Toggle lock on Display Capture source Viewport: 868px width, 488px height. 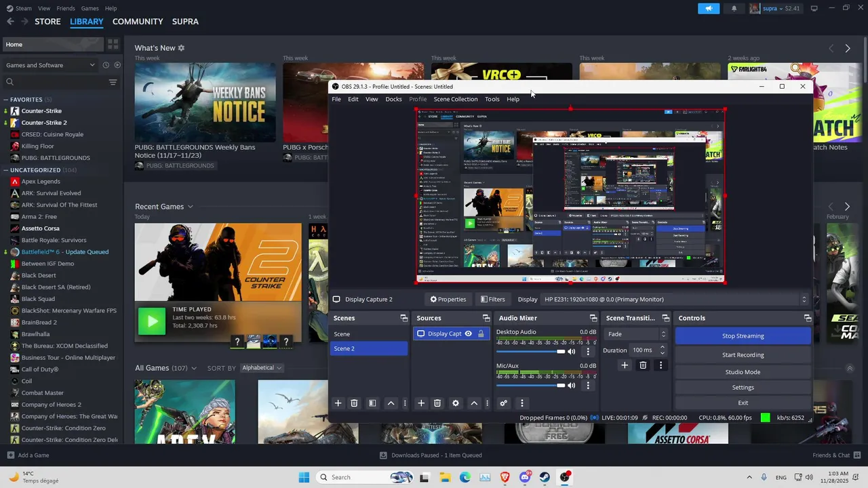tap(481, 333)
